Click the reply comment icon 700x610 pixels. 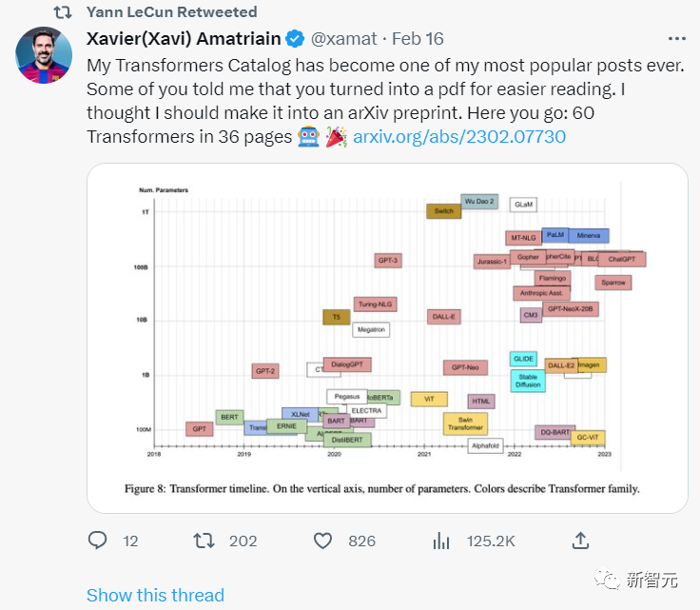[98, 541]
